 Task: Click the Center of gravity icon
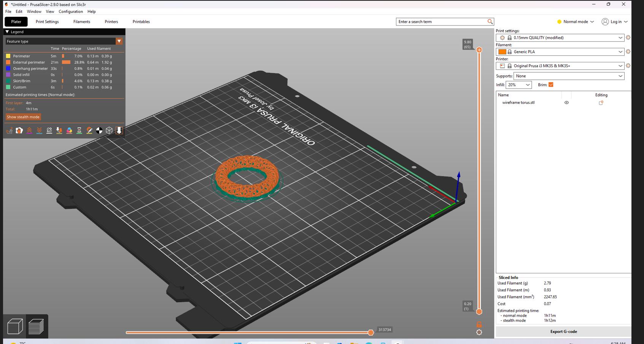pyautogui.click(x=99, y=130)
